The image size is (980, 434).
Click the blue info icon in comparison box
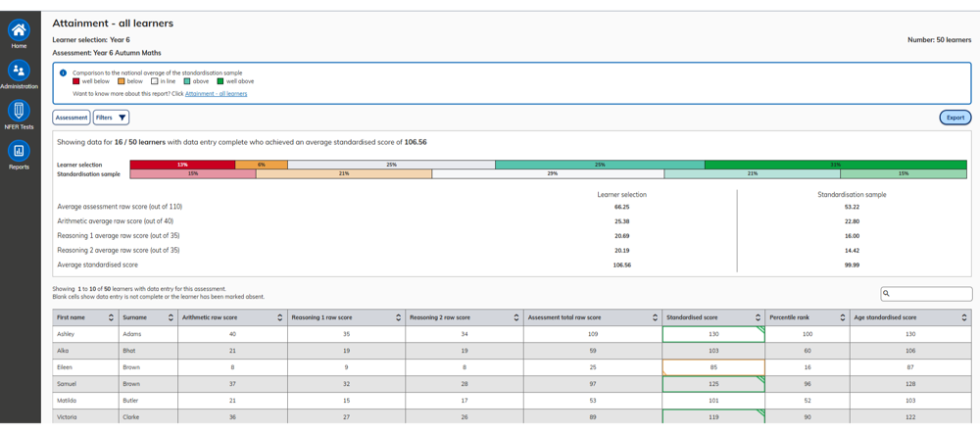click(x=63, y=73)
